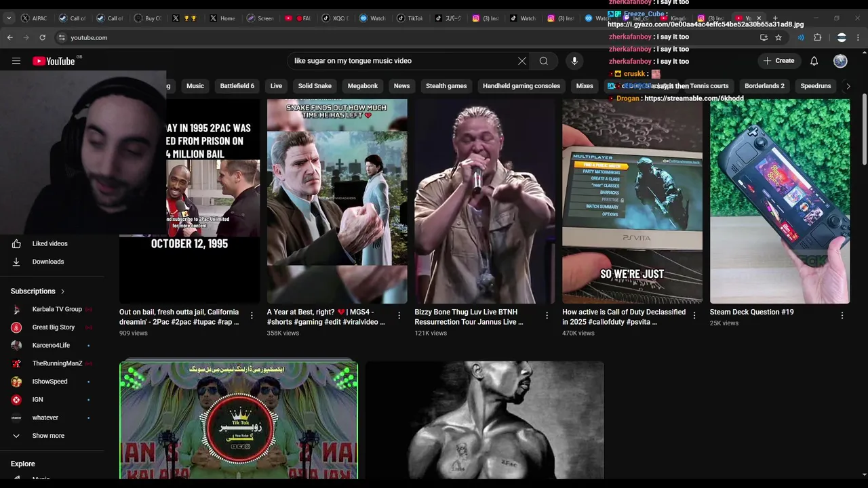Expand the Subscriptions section chevron

[63, 291]
